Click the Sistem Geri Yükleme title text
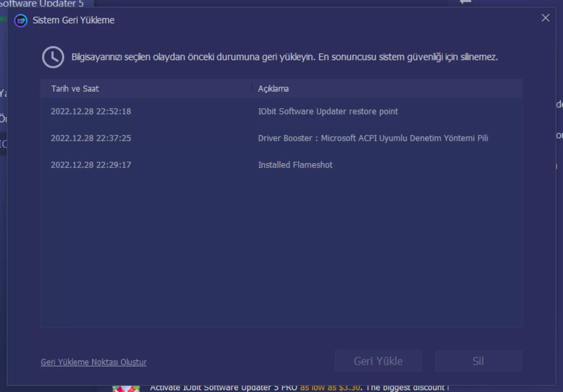This screenshot has width=563, height=392. point(74,20)
